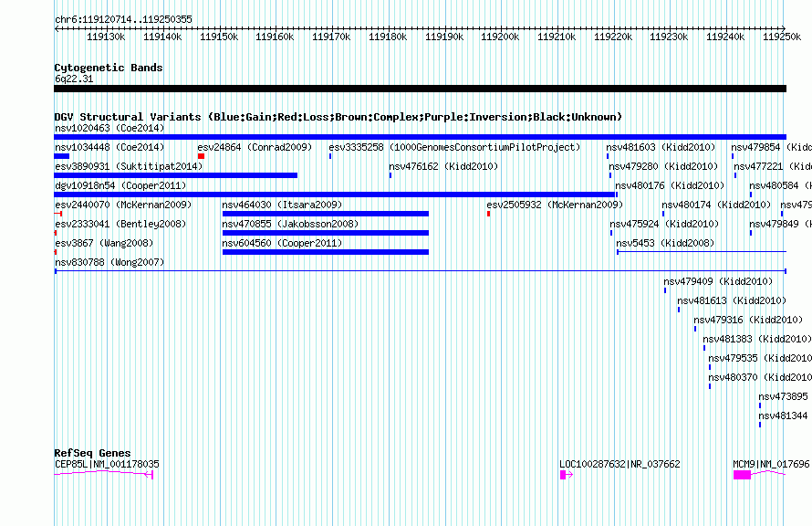This screenshot has width=812, height=526.
Task: Click the 119250k ruler tick label
Action: pyautogui.click(x=782, y=37)
